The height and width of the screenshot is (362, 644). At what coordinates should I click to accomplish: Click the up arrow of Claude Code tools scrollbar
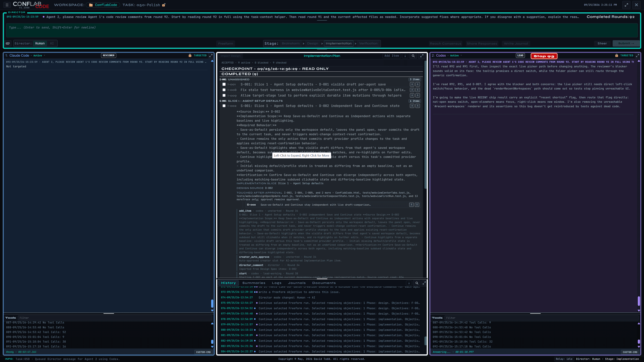pyautogui.click(x=212, y=323)
